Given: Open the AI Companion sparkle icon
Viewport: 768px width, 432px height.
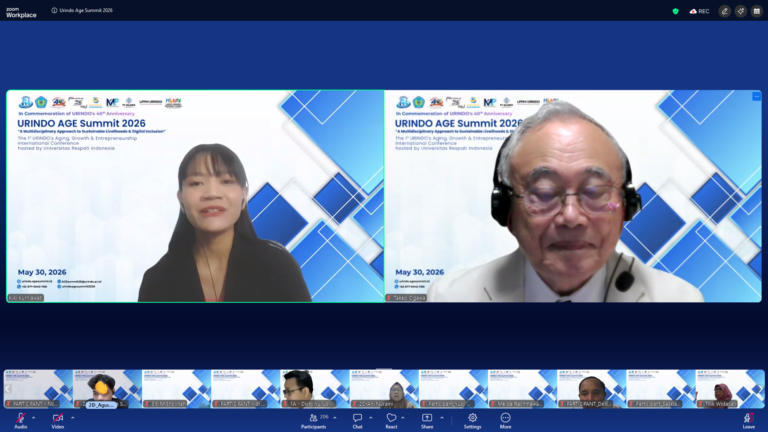Looking at the screenshot, I should 741,11.
